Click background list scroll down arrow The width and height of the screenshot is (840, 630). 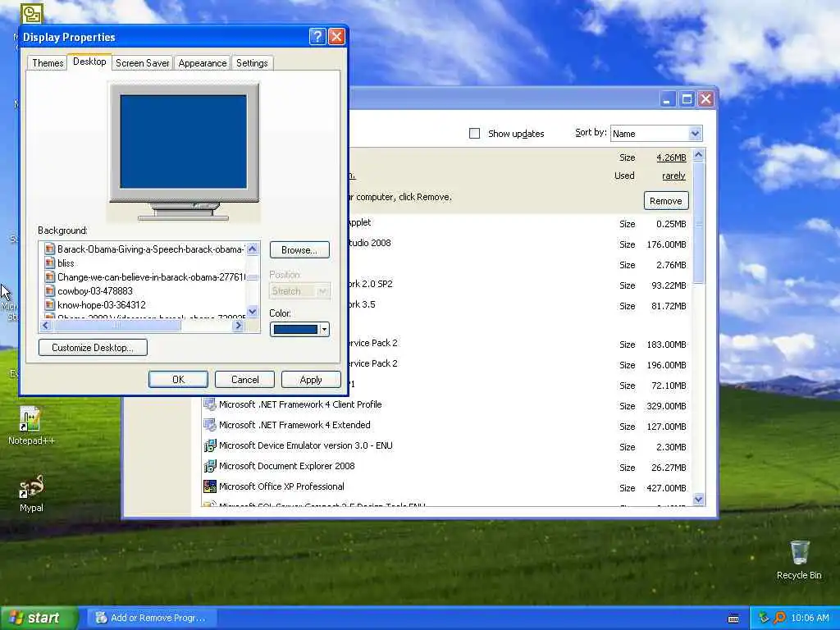pos(253,311)
